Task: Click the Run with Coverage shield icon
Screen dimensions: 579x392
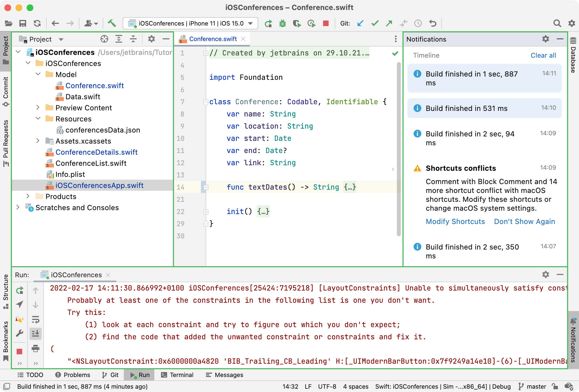Action: pos(297,24)
